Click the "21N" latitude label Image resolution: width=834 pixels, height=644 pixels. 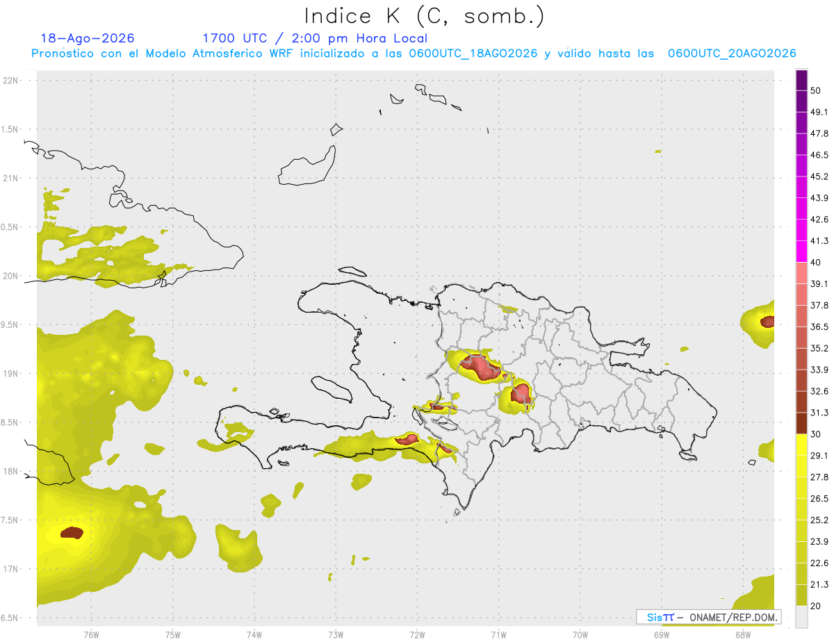pos(12,178)
